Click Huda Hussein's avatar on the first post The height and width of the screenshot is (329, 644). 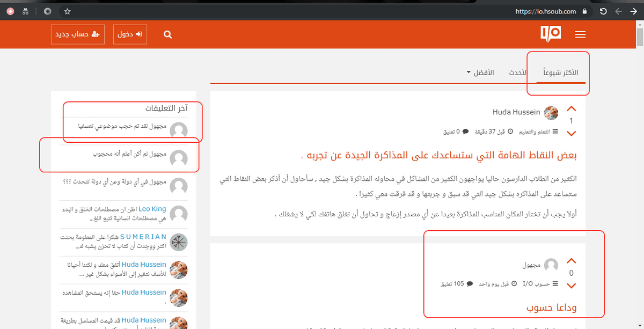coord(551,112)
